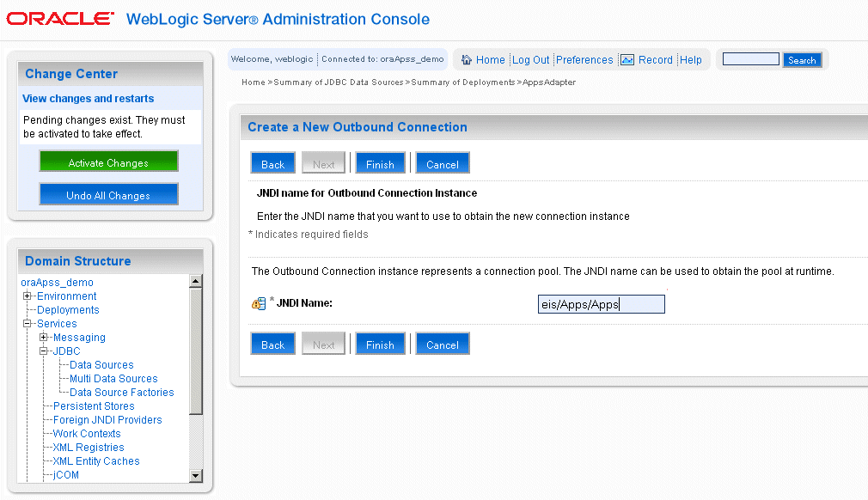
Task: Expand the Messaging tree node
Action: coord(43,337)
